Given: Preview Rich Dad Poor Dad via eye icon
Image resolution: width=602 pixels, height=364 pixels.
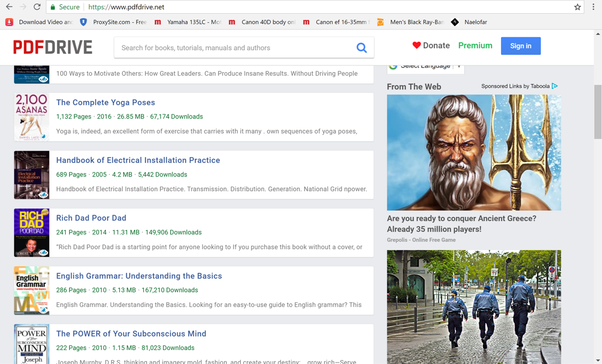Looking at the screenshot, I should click(44, 252).
